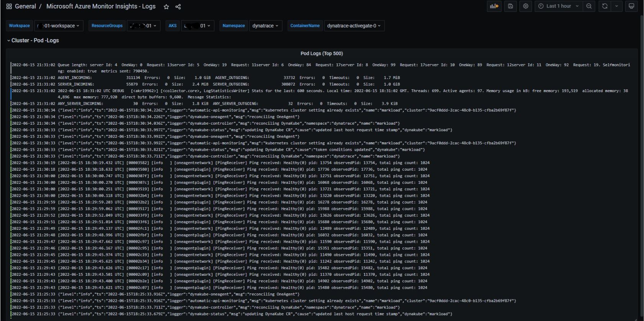Screen dimensions: 644x321
Task: Click the Namespace variable label
Action: (234, 26)
